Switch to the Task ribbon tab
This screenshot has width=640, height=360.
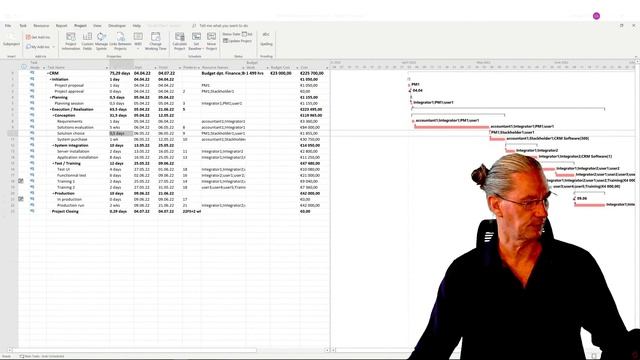(23, 25)
